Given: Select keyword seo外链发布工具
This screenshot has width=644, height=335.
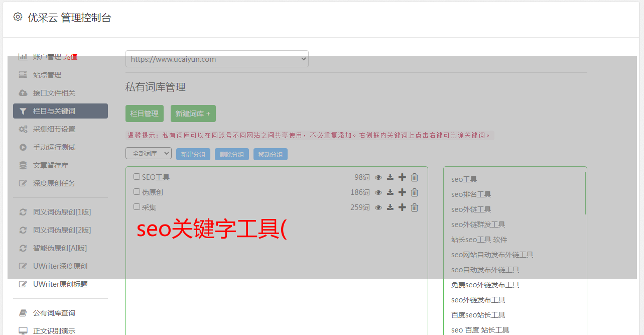Looking at the screenshot, I should click(x=478, y=300).
